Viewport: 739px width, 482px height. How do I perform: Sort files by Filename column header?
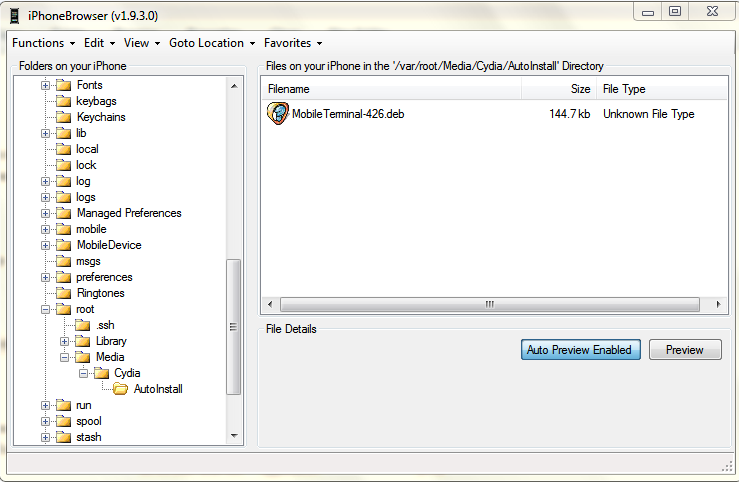click(x=391, y=89)
